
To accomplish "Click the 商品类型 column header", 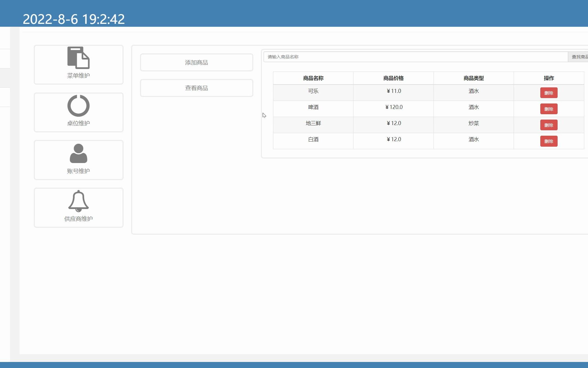I will point(474,78).
